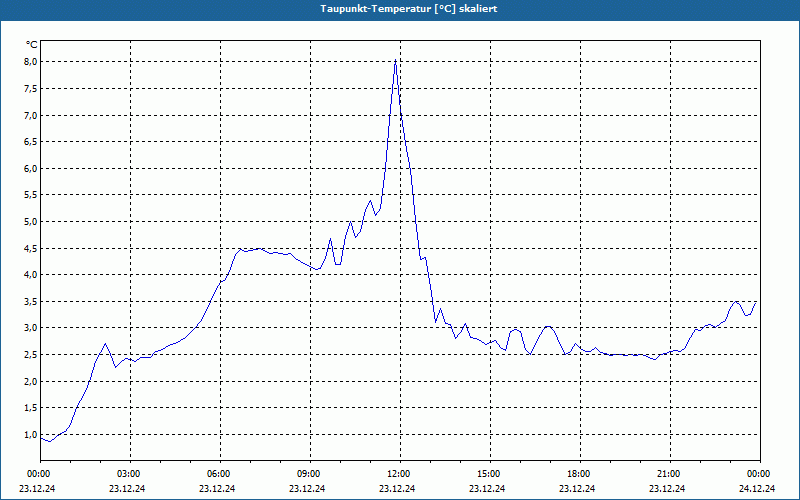800x500 pixels.
Task: Click the 12:00 time label
Action: pyautogui.click(x=400, y=474)
